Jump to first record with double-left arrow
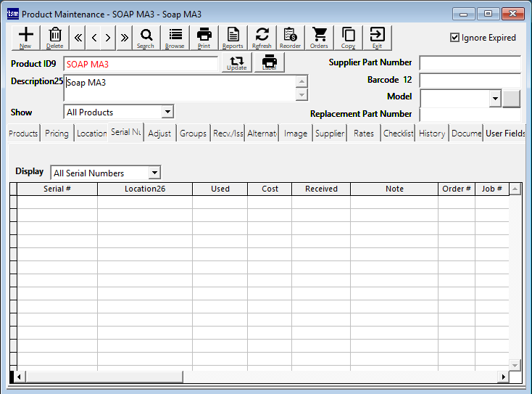Screen dimensions: 532x394 click(78, 38)
